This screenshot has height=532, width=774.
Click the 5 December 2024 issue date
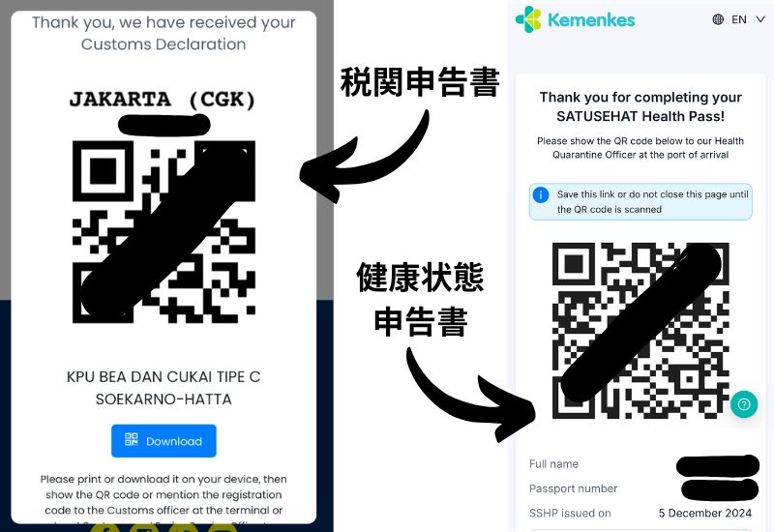pyautogui.click(x=705, y=514)
